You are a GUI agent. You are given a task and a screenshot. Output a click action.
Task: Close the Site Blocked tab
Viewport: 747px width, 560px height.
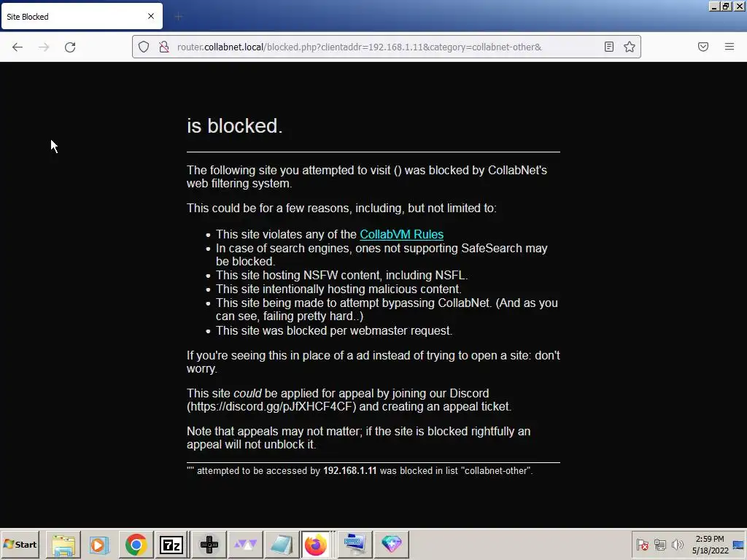coord(151,16)
